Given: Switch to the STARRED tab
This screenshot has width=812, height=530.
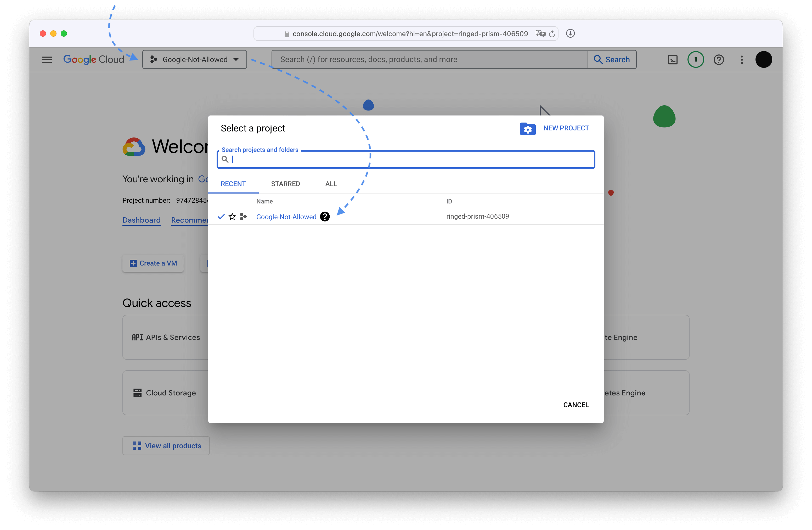Looking at the screenshot, I should coord(285,184).
